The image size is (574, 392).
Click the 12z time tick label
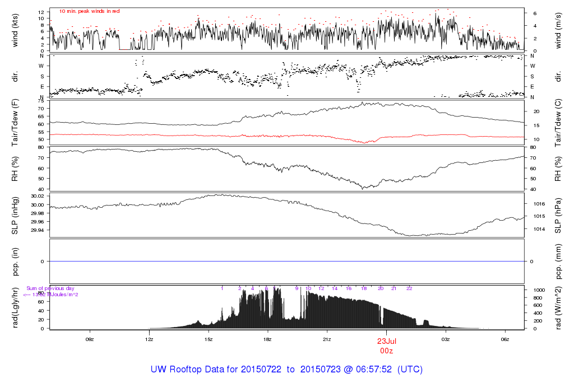[x=149, y=339]
